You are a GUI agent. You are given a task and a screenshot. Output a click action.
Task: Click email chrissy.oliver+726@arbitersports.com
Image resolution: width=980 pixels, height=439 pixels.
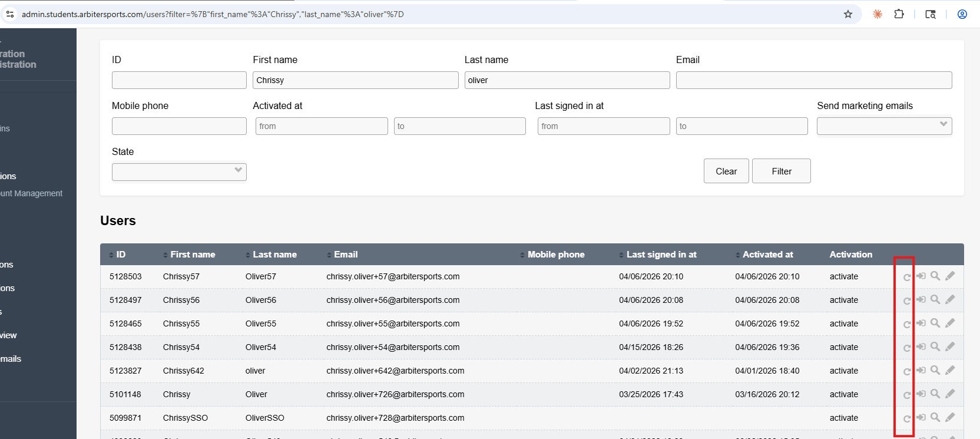pos(395,394)
